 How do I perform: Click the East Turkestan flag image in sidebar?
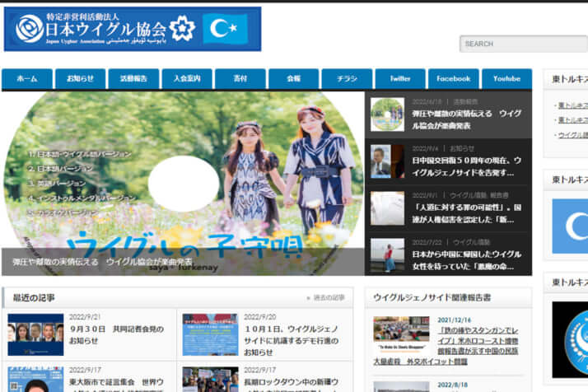coord(570,226)
